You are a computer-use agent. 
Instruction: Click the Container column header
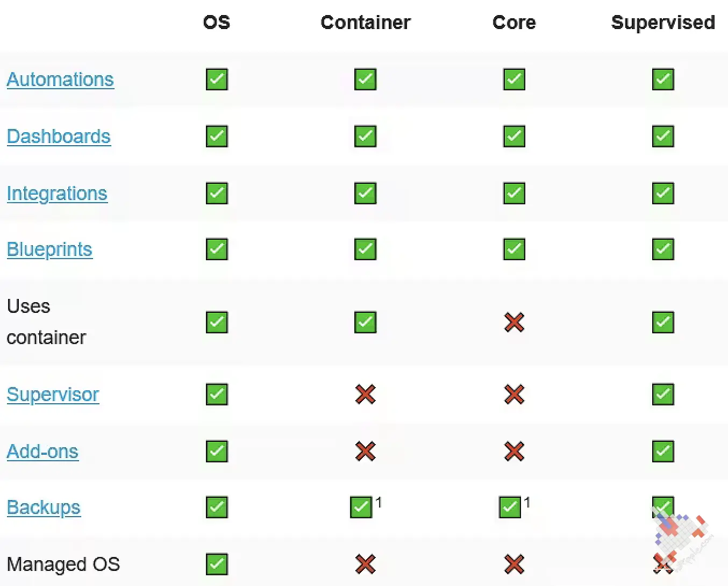pyautogui.click(x=366, y=23)
